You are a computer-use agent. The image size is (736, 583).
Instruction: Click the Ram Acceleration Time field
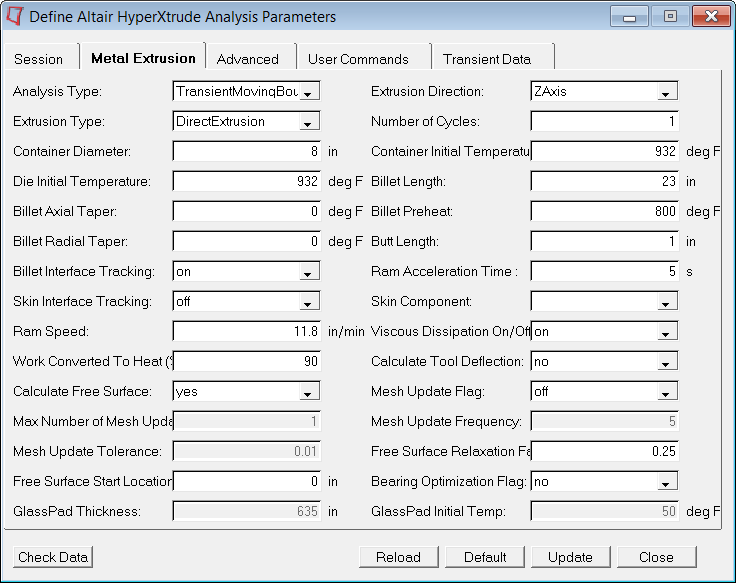pyautogui.click(x=605, y=271)
